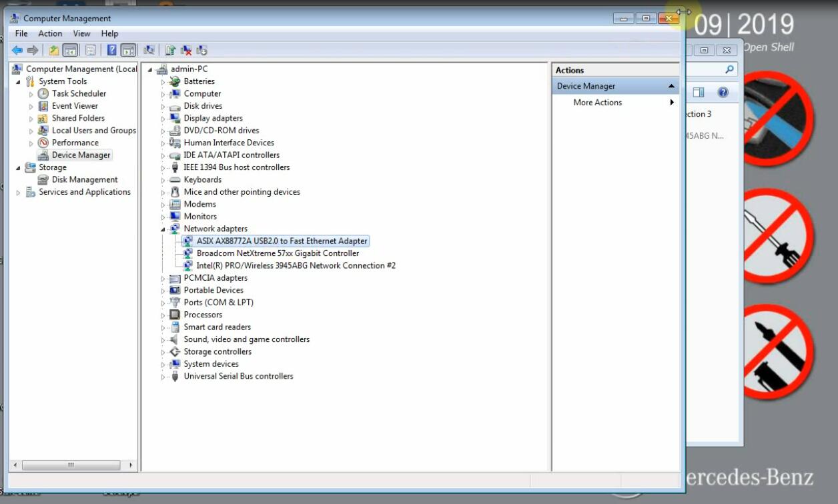This screenshot has width=838, height=504.
Task: Select Broadcom NetXtreme 57xx Gigabit Controller
Action: [278, 253]
